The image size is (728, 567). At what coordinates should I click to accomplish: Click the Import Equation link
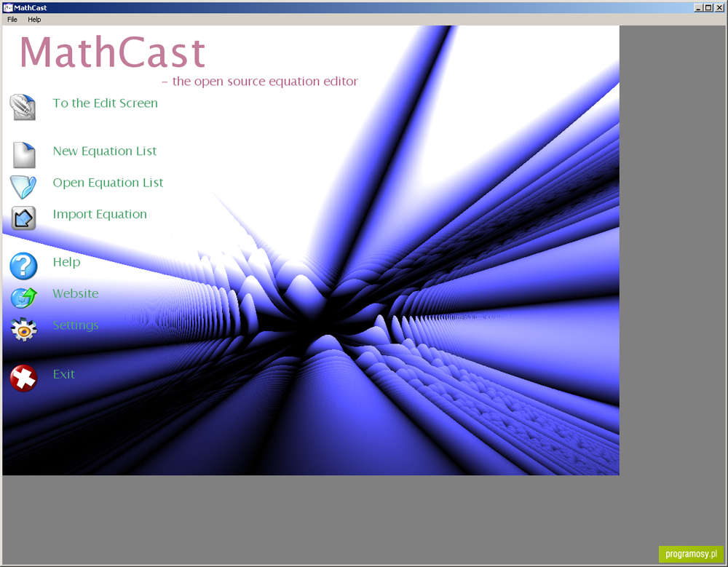pos(100,214)
